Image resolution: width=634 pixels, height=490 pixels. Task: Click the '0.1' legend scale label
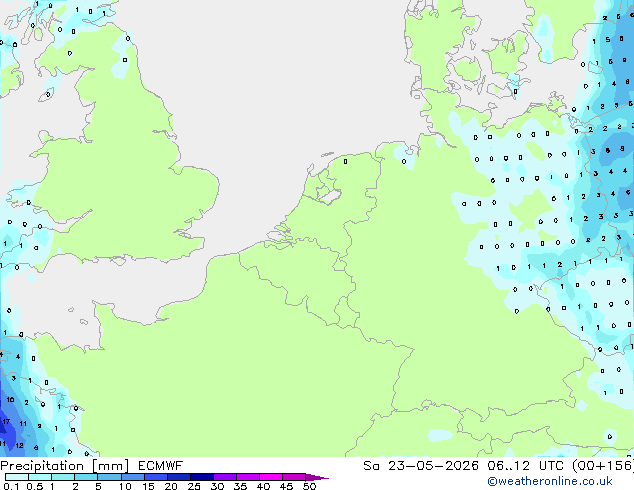coord(11,486)
